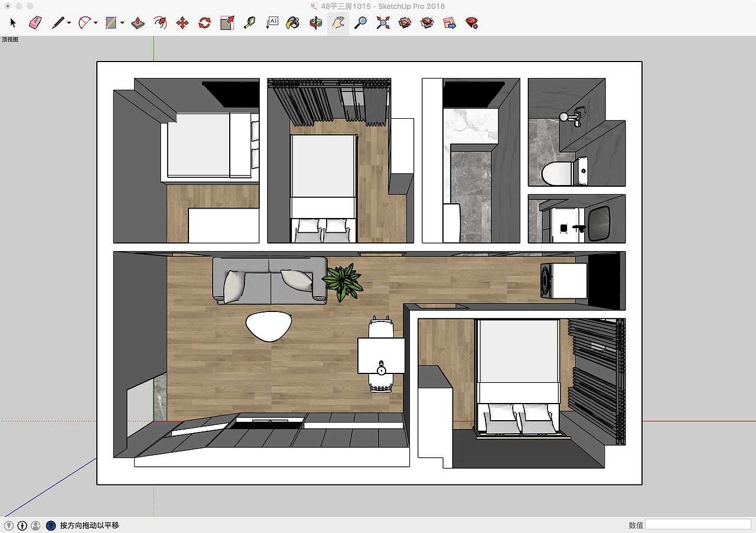The height and width of the screenshot is (533, 756).
Task: Open the Instructor help icon
Action: tap(51, 525)
